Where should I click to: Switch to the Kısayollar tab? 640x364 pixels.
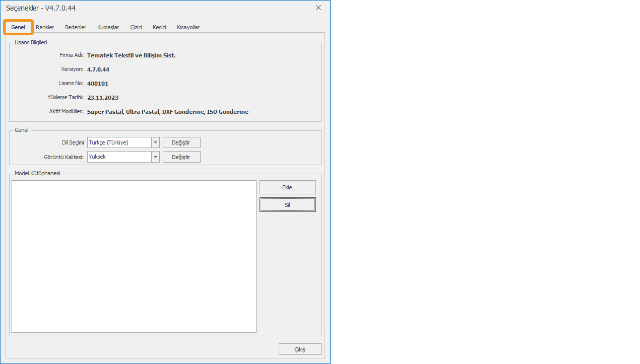(x=188, y=27)
